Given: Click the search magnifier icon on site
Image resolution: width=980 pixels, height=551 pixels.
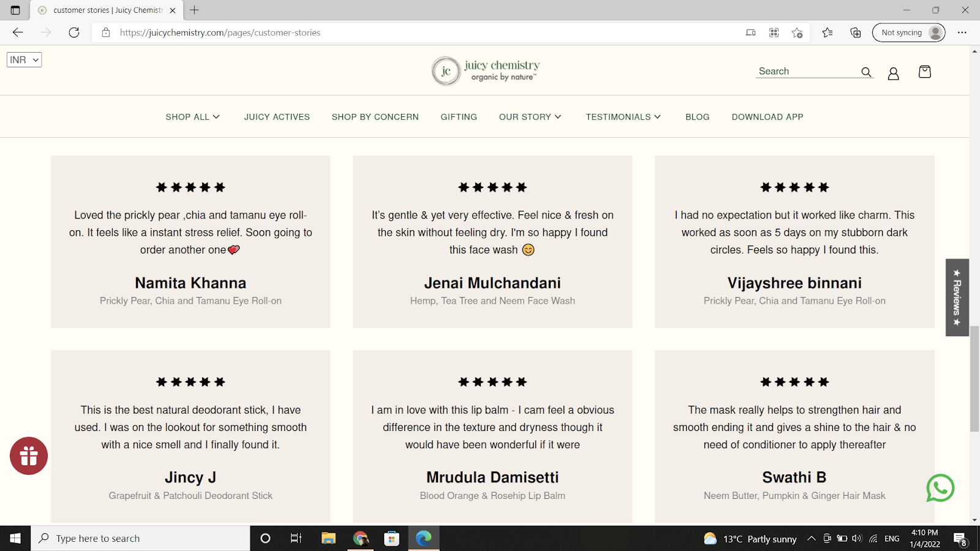Looking at the screenshot, I should point(866,72).
